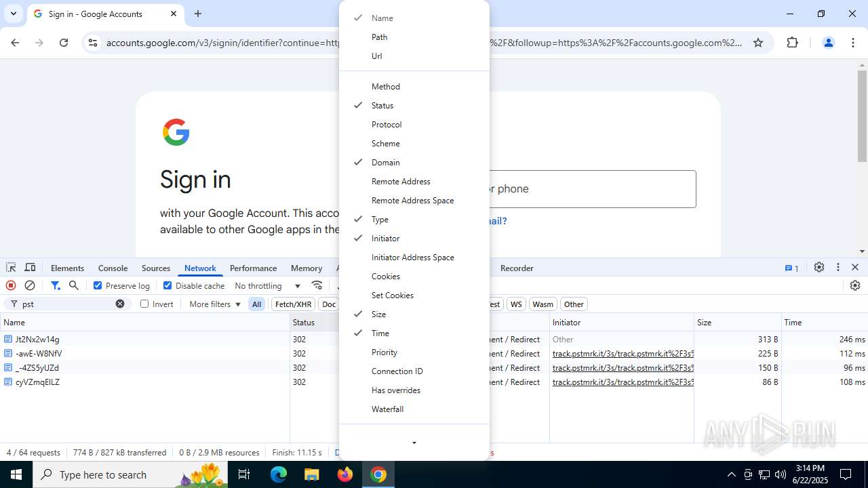This screenshot has height=488, width=868.
Task: Uncheck the Time column option
Action: pos(414,333)
